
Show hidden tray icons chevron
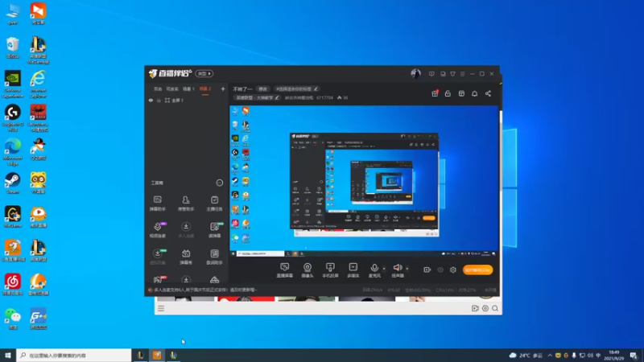pos(550,356)
